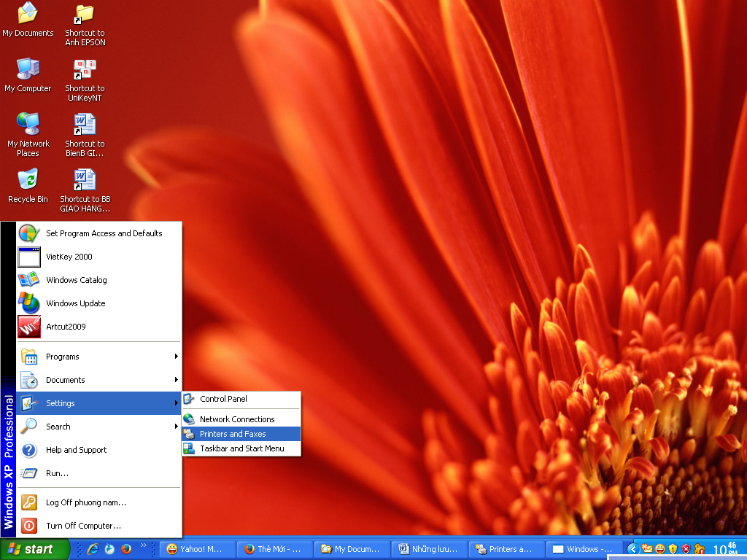Switch to Những lưu Word taskbar button
Screen dimensions: 747x560
(x=430, y=549)
